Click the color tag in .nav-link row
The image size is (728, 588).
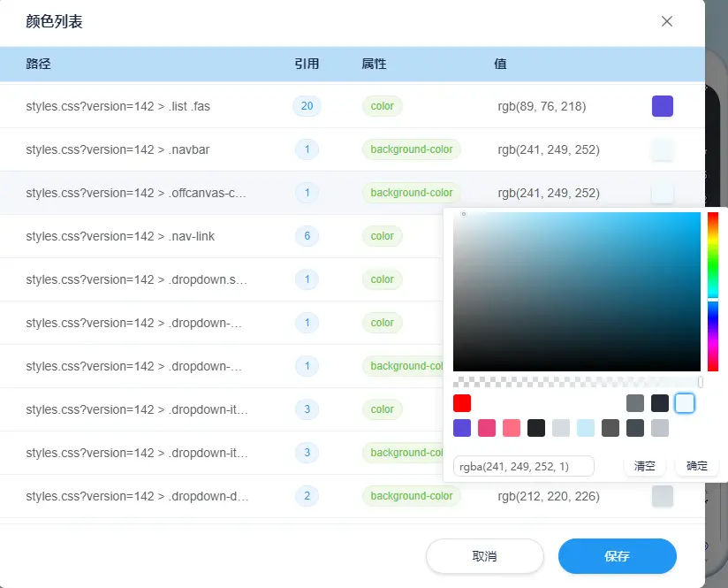click(x=382, y=236)
